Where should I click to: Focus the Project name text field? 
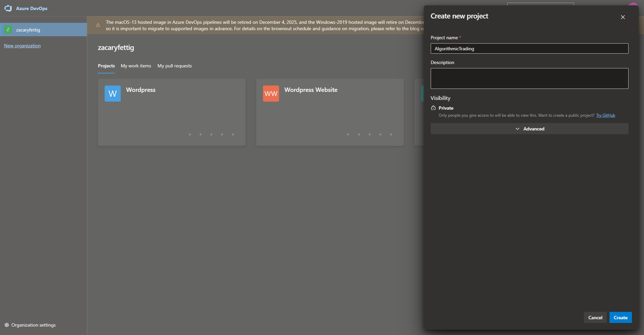529,49
